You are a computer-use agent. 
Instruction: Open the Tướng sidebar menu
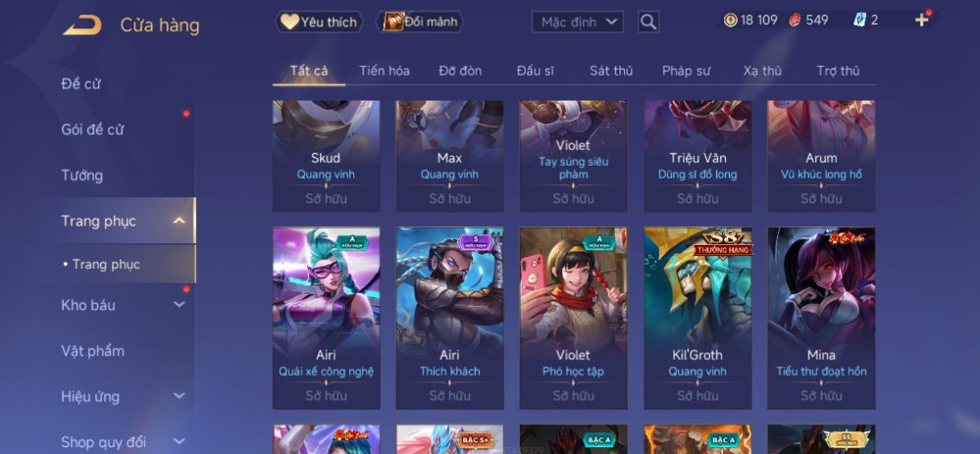(81, 176)
